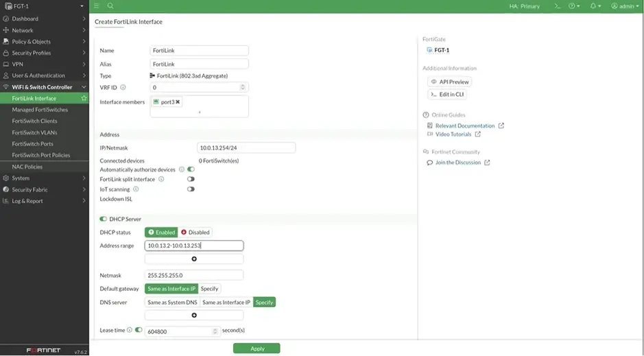The height and width of the screenshot is (356, 644).
Task: Click info icon beside IoT scanning
Action: pyautogui.click(x=136, y=189)
